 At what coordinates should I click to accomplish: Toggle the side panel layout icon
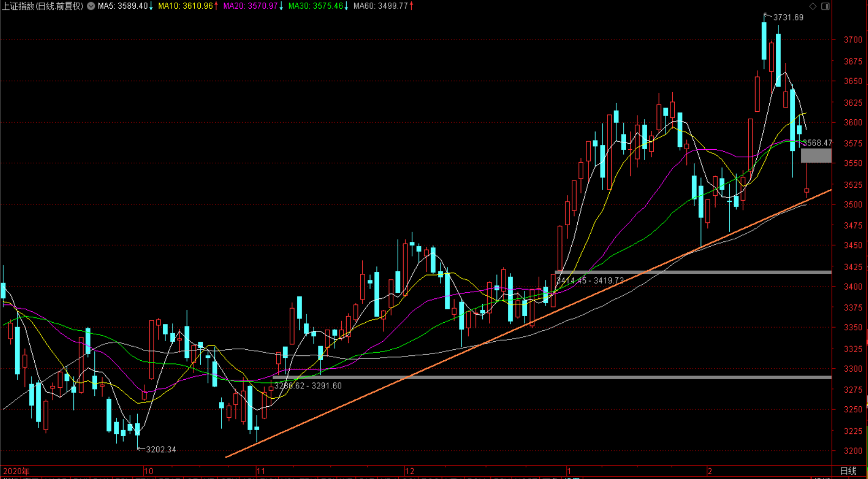(x=825, y=6)
